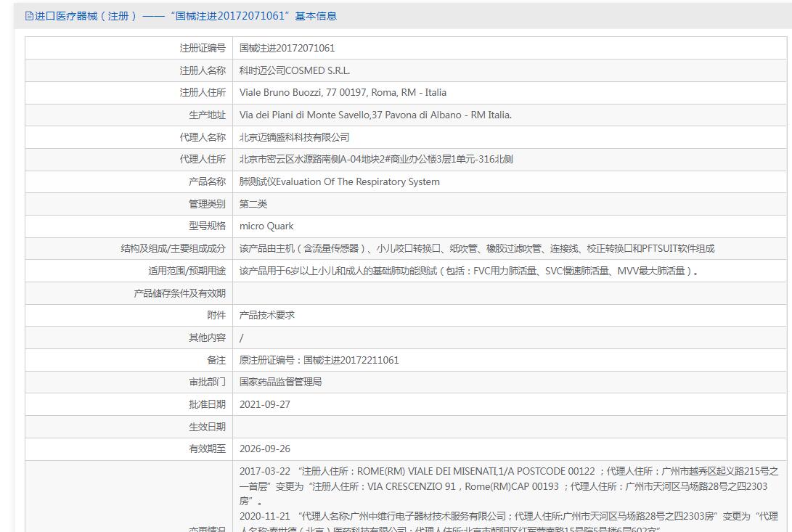Viewport: 792px width, 532px height.
Task: Click the 结构及组成/主要组成成分 label
Action: pyautogui.click(x=173, y=248)
